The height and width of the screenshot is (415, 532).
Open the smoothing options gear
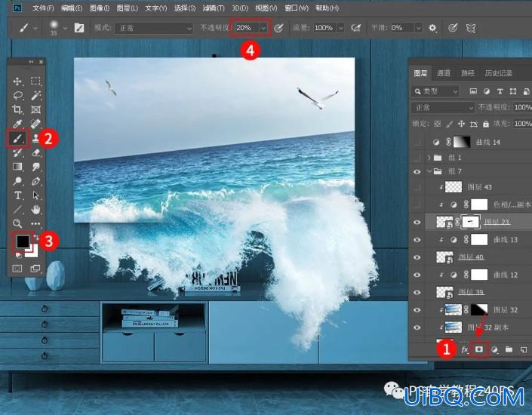(x=432, y=28)
